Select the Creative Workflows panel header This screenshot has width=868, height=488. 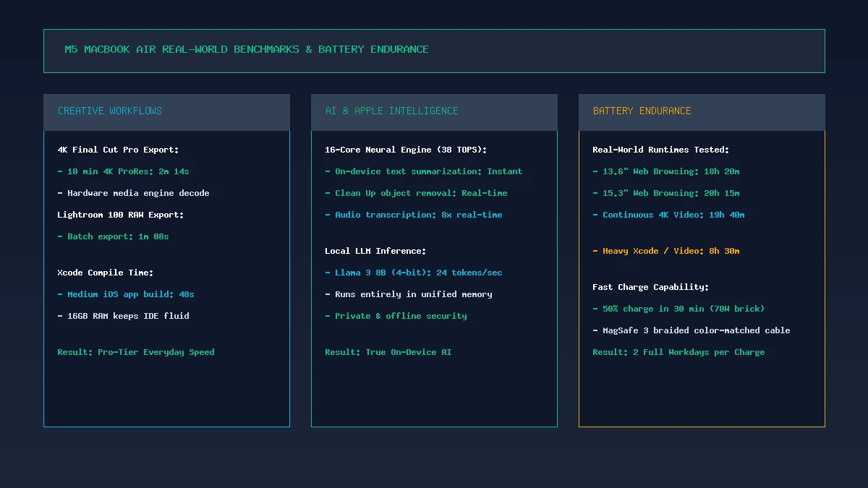tap(166, 112)
